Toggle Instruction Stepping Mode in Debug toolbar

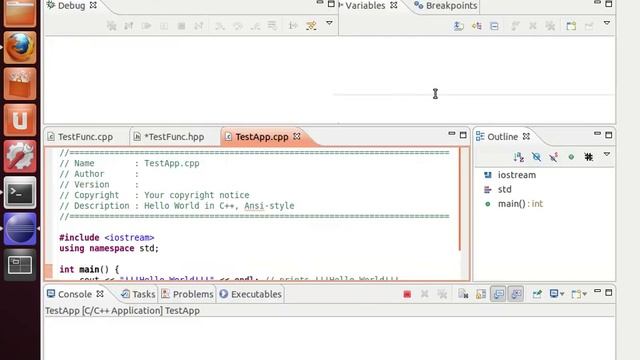293,26
